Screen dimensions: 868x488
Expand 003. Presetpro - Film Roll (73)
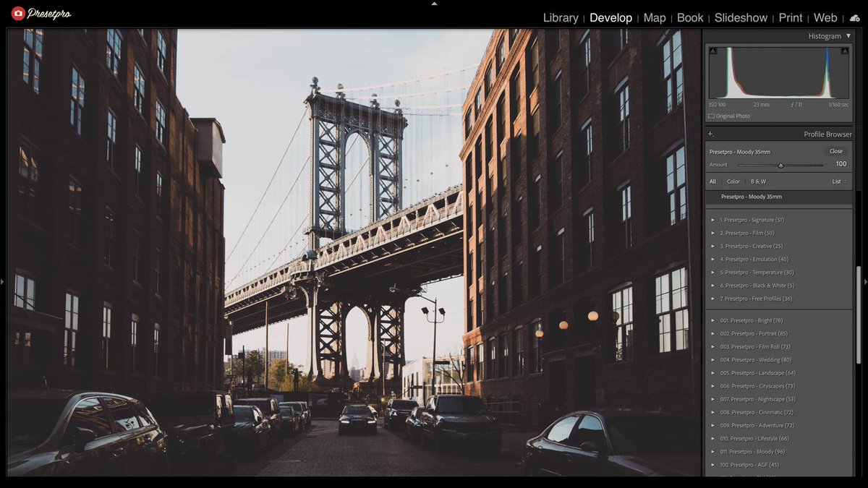pyautogui.click(x=712, y=346)
